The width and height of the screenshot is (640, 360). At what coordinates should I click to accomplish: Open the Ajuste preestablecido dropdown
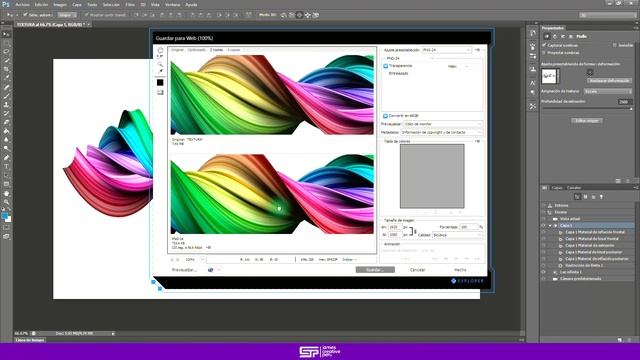point(447,50)
